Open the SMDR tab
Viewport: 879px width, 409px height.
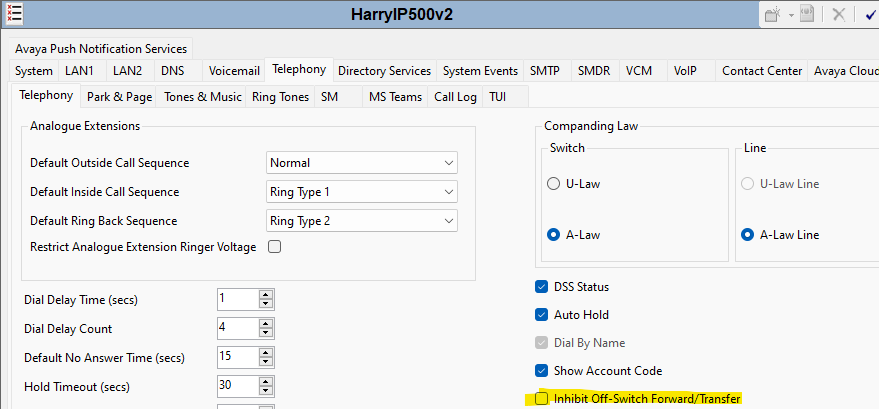[594, 71]
